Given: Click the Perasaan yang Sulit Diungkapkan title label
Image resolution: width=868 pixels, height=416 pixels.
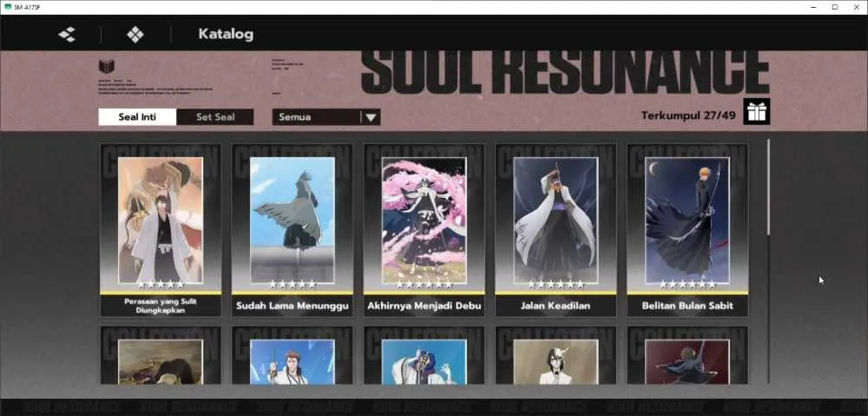Looking at the screenshot, I should (161, 306).
